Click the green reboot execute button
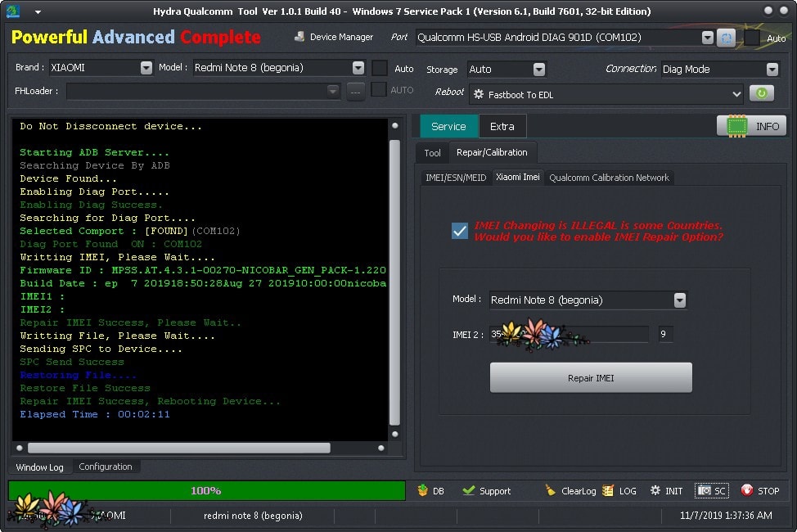797x532 pixels. [x=761, y=93]
